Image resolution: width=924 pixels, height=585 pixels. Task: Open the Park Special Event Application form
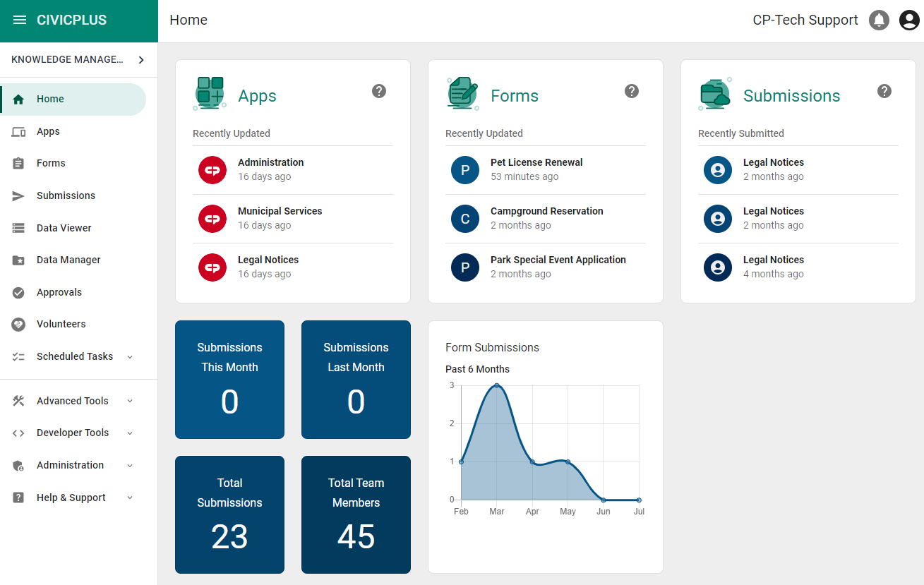tap(558, 260)
